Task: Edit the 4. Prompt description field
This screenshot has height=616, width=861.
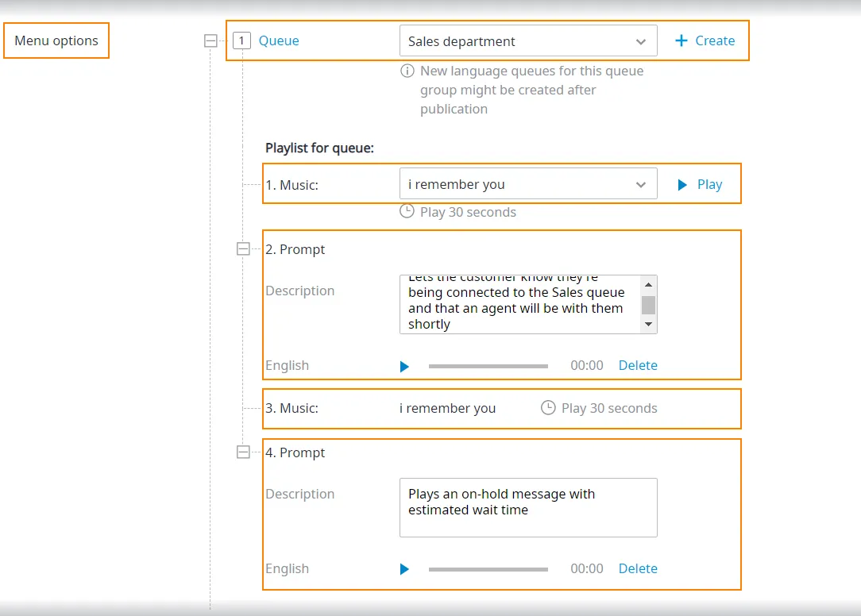Action: click(x=528, y=507)
